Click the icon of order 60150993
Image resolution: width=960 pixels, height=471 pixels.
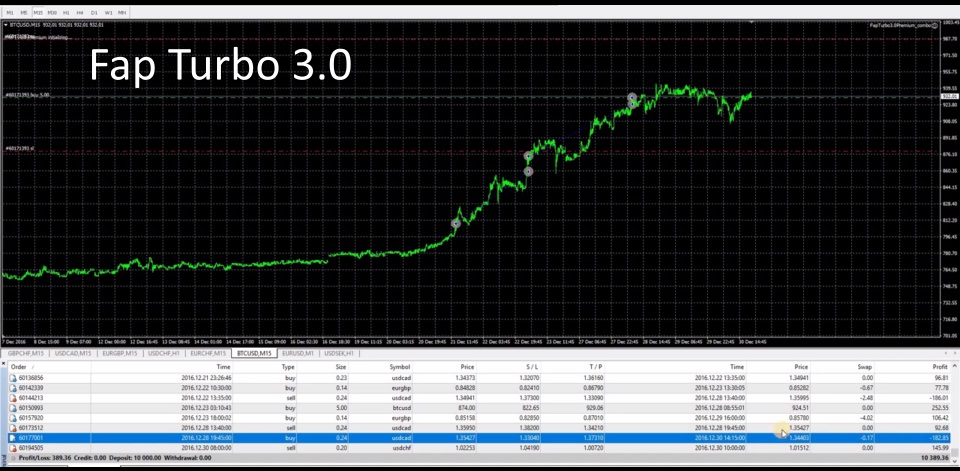pyautogui.click(x=13, y=408)
